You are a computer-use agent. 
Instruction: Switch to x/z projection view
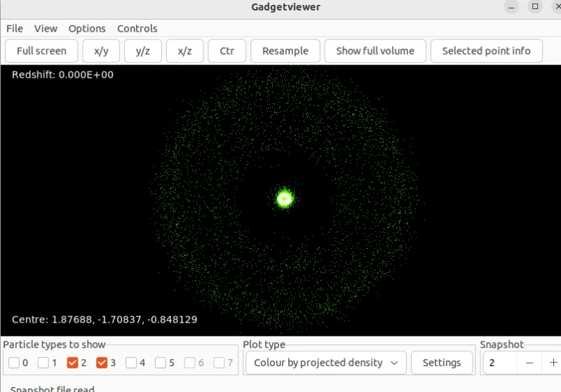tap(184, 50)
